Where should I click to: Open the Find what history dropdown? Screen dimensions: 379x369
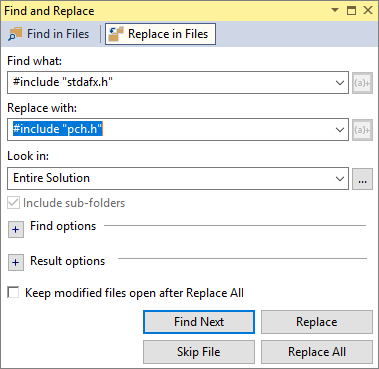[340, 82]
